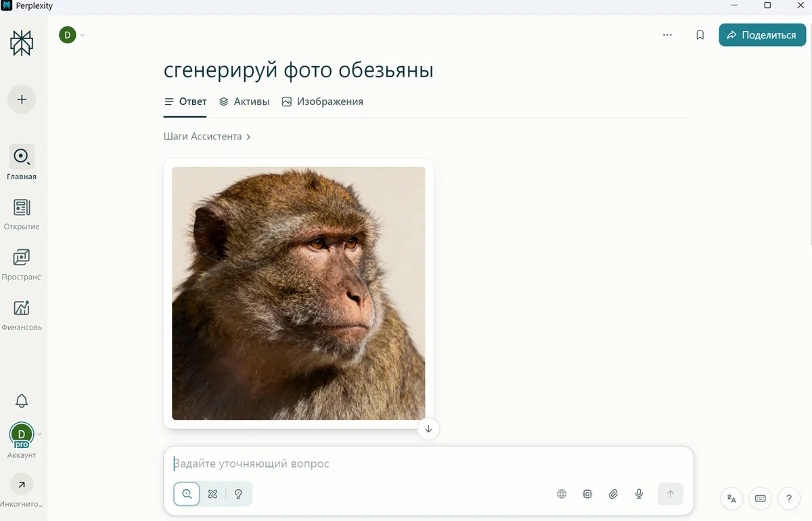Click the Perplexity logo at the top
Image resolution: width=812 pixels, height=521 pixels.
pos(22,42)
